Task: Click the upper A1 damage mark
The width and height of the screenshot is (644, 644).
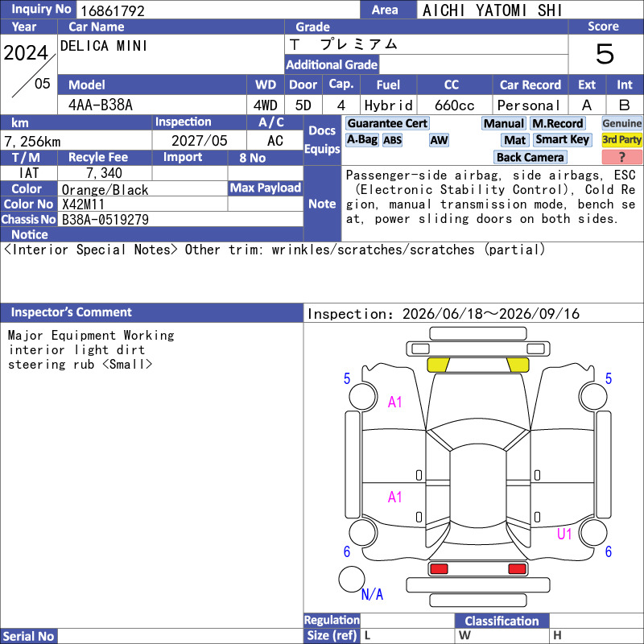Action: [x=394, y=402]
